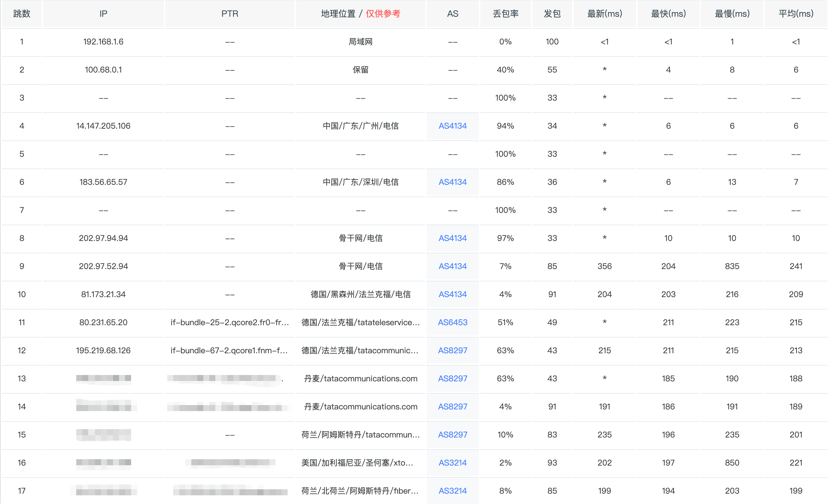Select the PTR column header

[230, 14]
